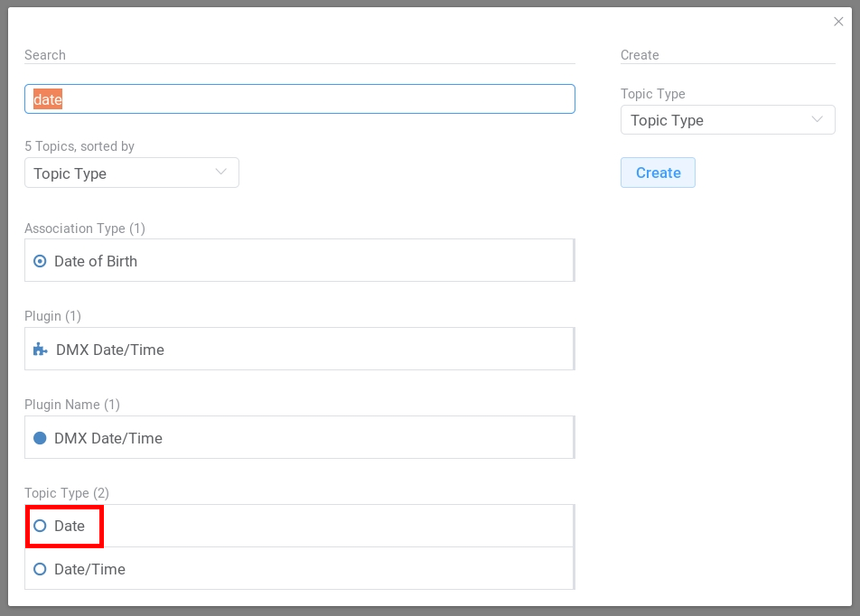Viewport: 860px width, 616px height.
Task: Close the search dialog with the X
Action: (838, 22)
